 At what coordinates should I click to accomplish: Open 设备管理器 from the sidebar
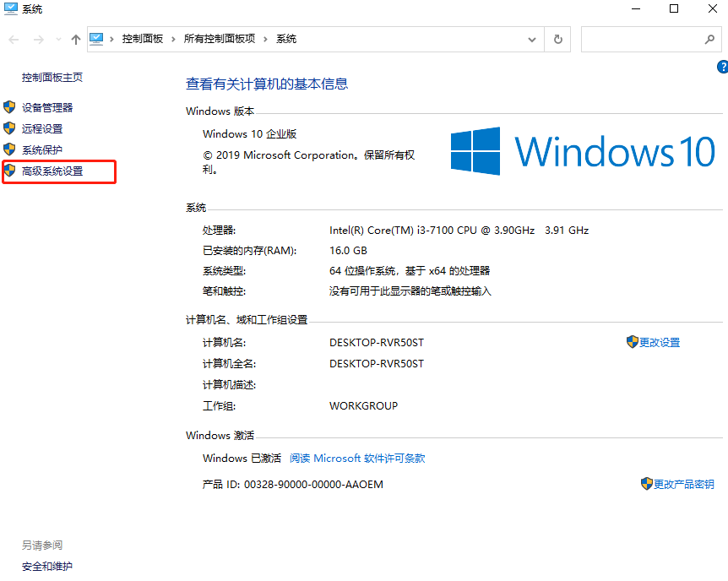(49, 107)
